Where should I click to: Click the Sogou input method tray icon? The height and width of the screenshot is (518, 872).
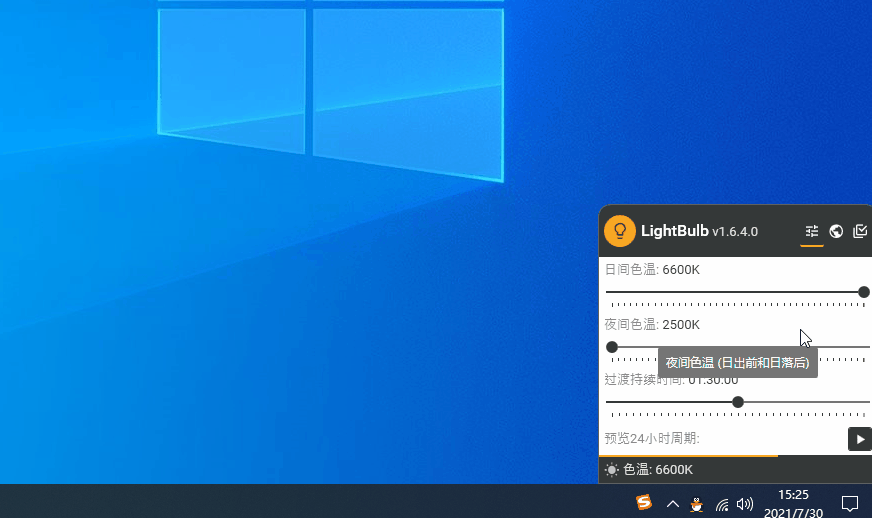pos(645,502)
